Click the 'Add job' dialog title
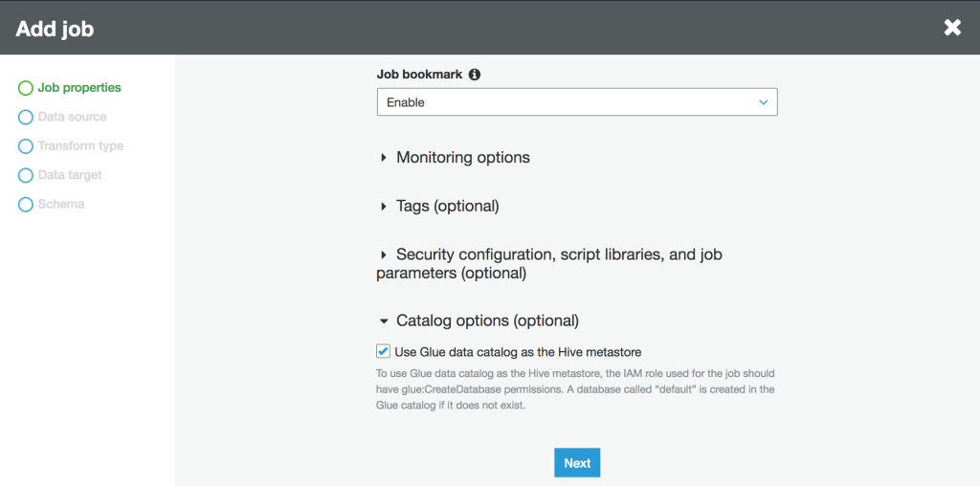Viewport: 980px width, 486px height. tap(55, 29)
